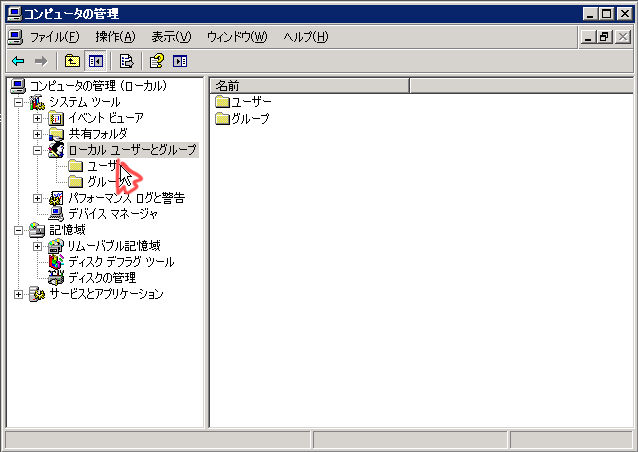The height and width of the screenshot is (452, 638).
Task: Expand the 共有フォルダ node
Action: pos(37,134)
